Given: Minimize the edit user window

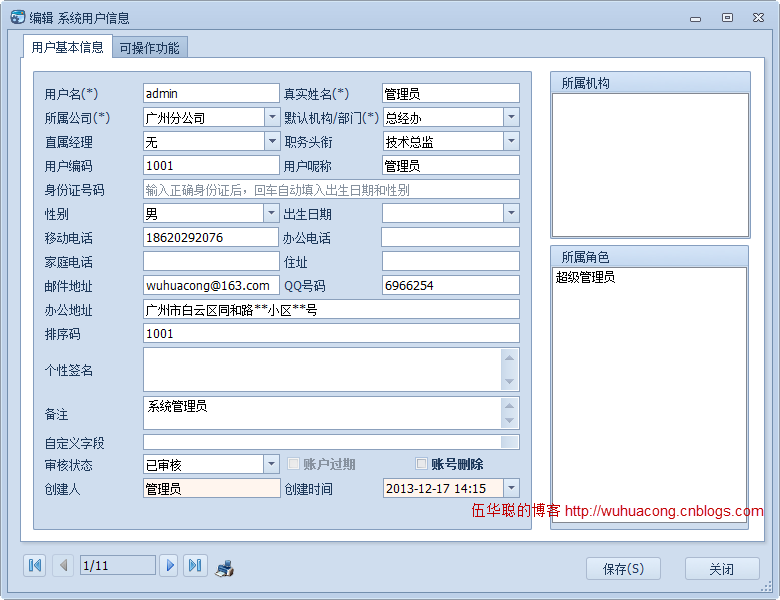Looking at the screenshot, I should click(695, 18).
